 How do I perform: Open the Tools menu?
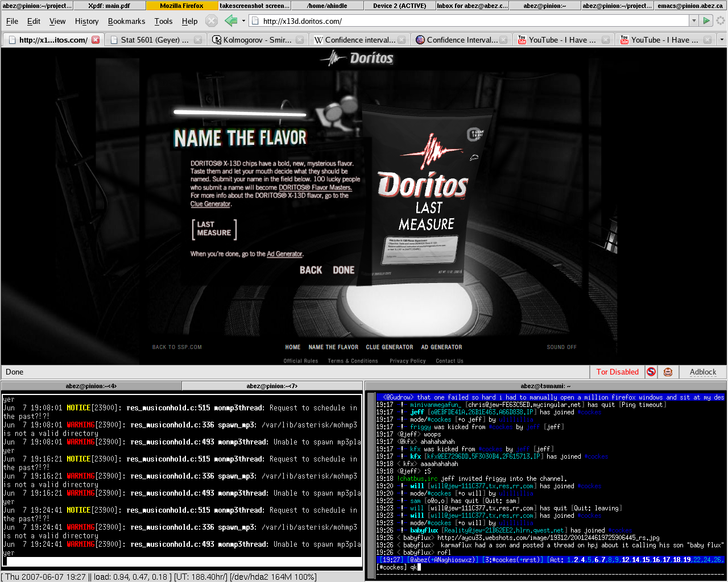tap(163, 21)
